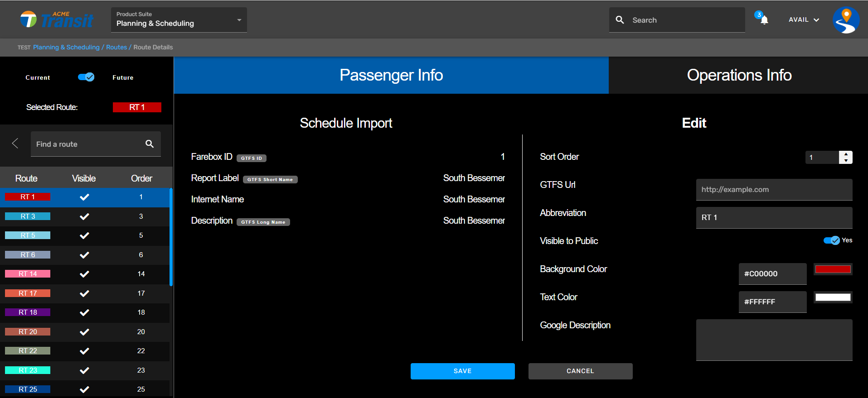The height and width of the screenshot is (398, 868).
Task: Expand the AVAIL user menu
Action: (x=804, y=20)
